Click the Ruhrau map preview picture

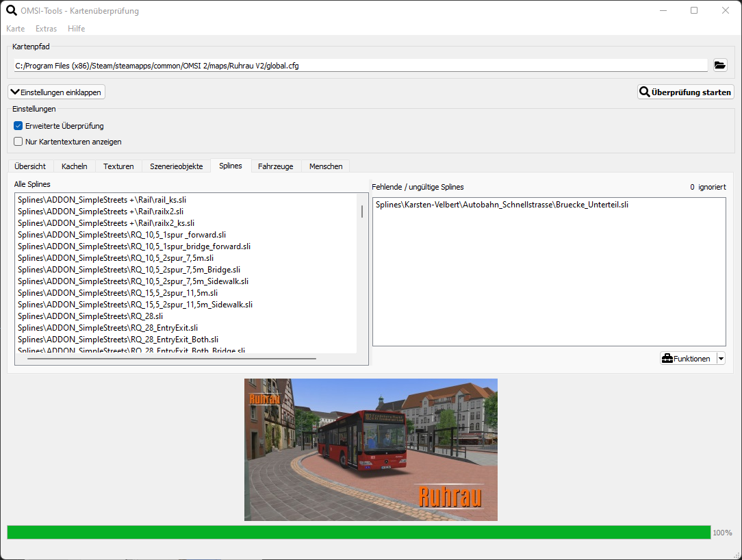tap(370, 450)
